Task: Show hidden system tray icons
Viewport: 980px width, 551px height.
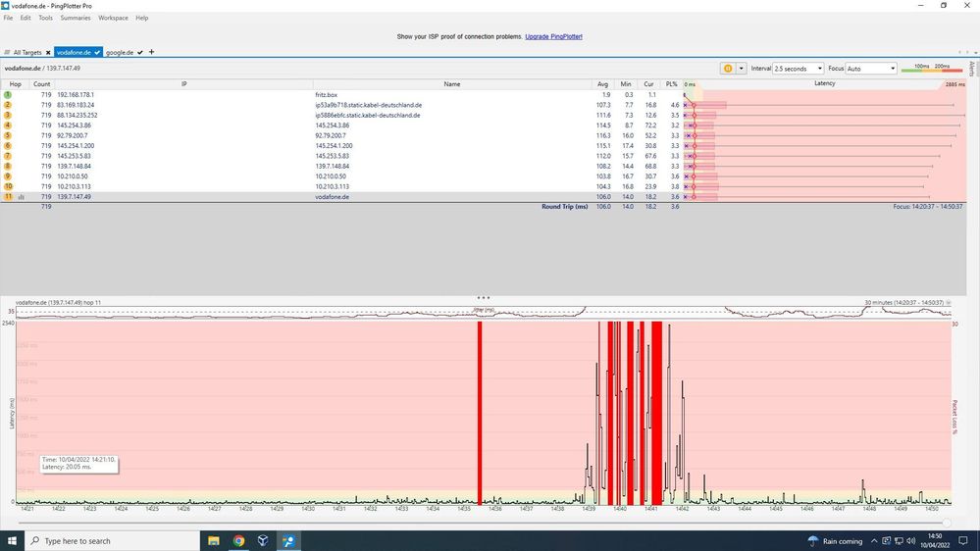Action: pyautogui.click(x=874, y=541)
